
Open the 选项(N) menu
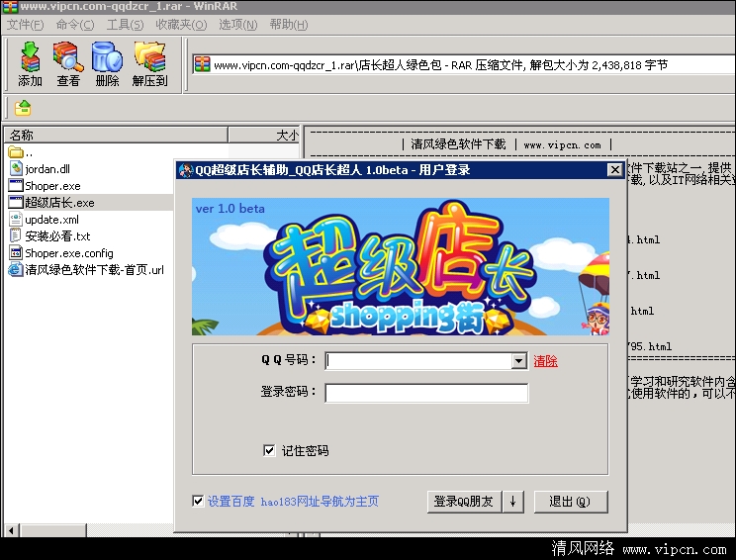[238, 25]
